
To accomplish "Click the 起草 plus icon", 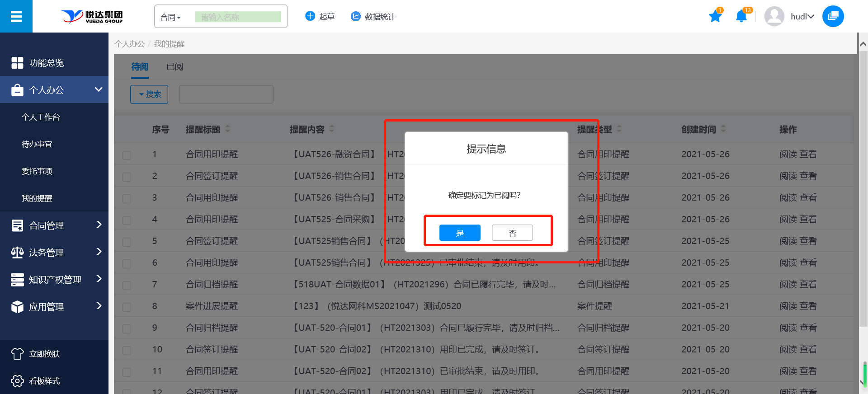I will pos(310,16).
